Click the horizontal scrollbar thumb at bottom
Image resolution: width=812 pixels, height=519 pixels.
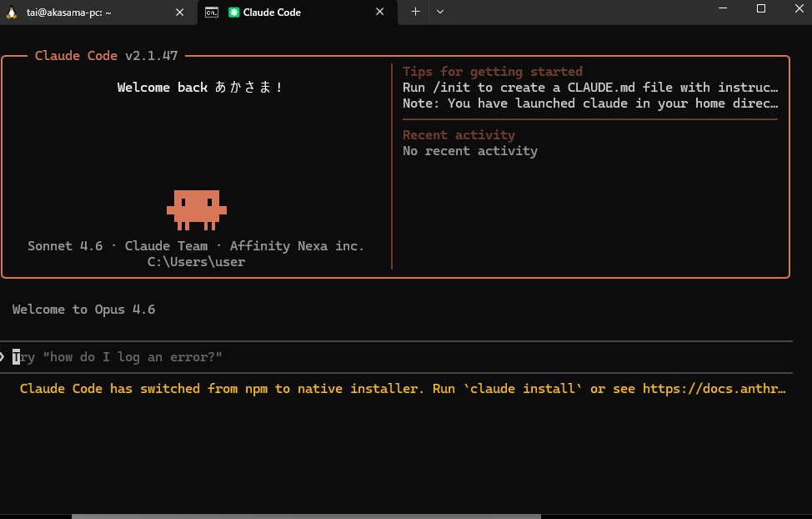click(x=306, y=516)
